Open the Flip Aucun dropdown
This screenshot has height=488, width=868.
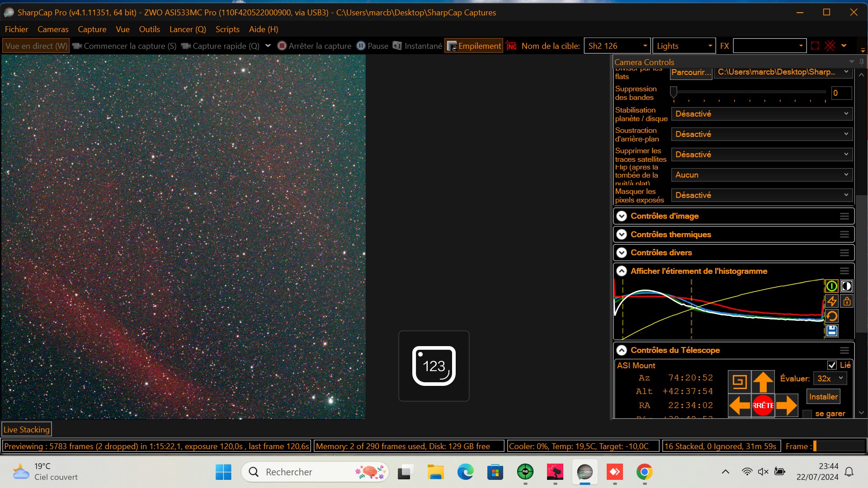point(762,175)
